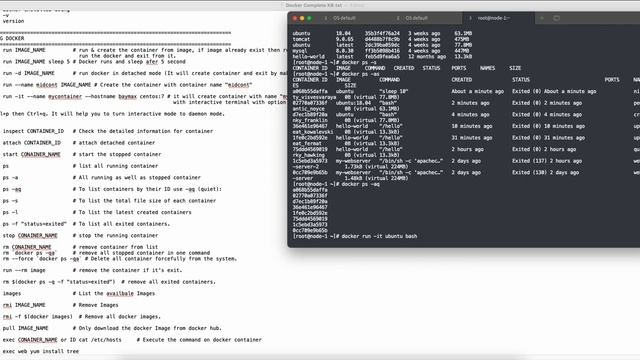The height and width of the screenshot is (360, 640).
Task: Click 'Exited (130) 2 days ago' status
Action: (x=545, y=173)
